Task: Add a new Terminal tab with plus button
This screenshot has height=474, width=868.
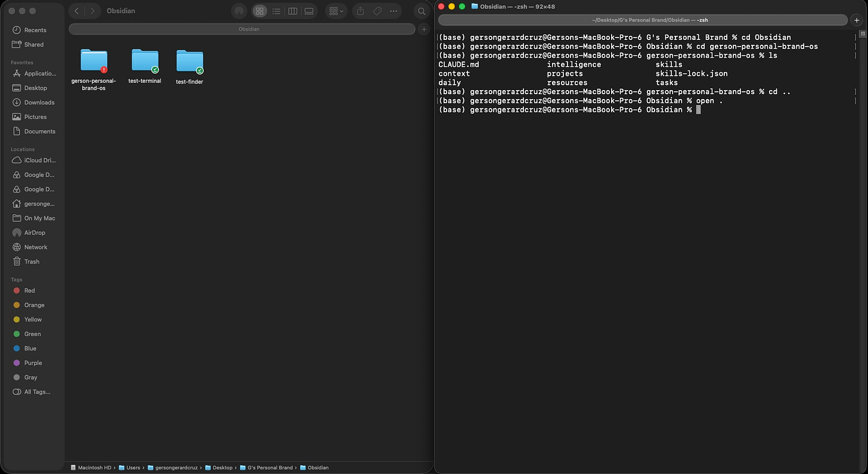Action: pos(857,20)
